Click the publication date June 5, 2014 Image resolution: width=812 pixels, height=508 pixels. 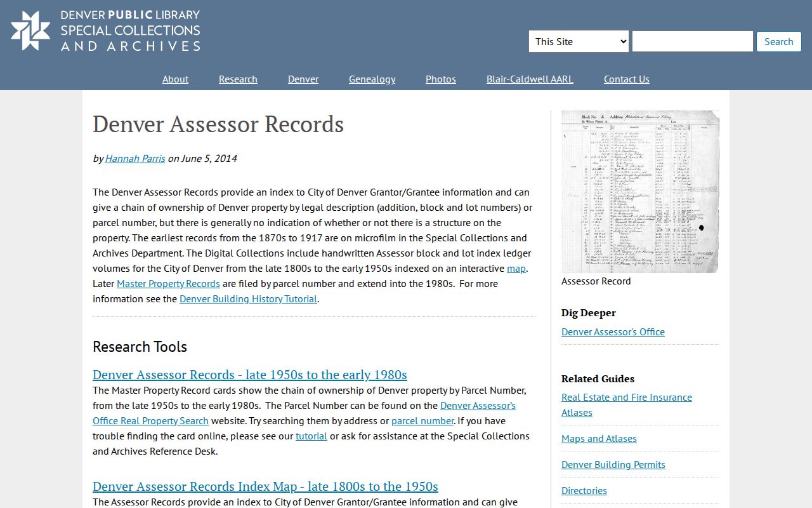click(x=209, y=158)
